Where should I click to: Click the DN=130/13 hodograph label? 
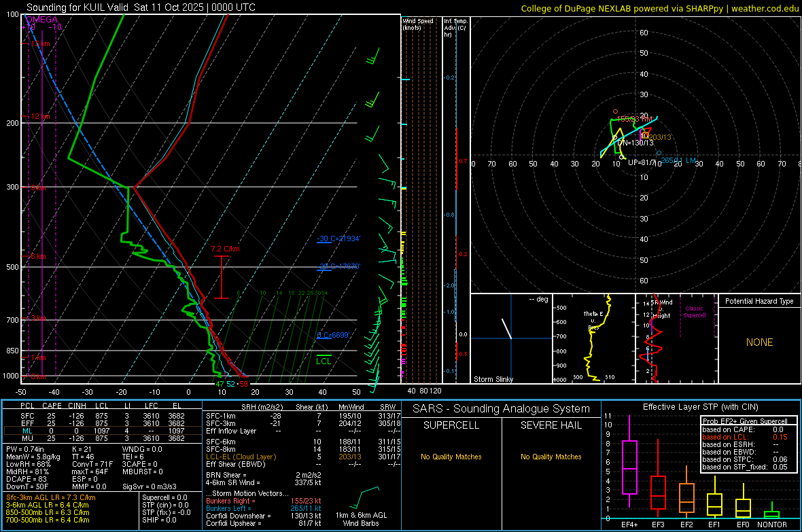(x=635, y=143)
